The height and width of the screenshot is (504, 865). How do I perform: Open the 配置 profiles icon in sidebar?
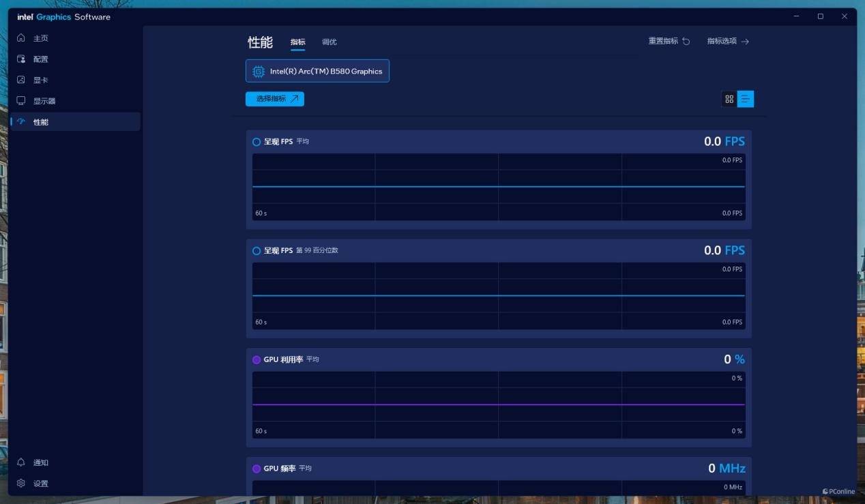(21, 59)
